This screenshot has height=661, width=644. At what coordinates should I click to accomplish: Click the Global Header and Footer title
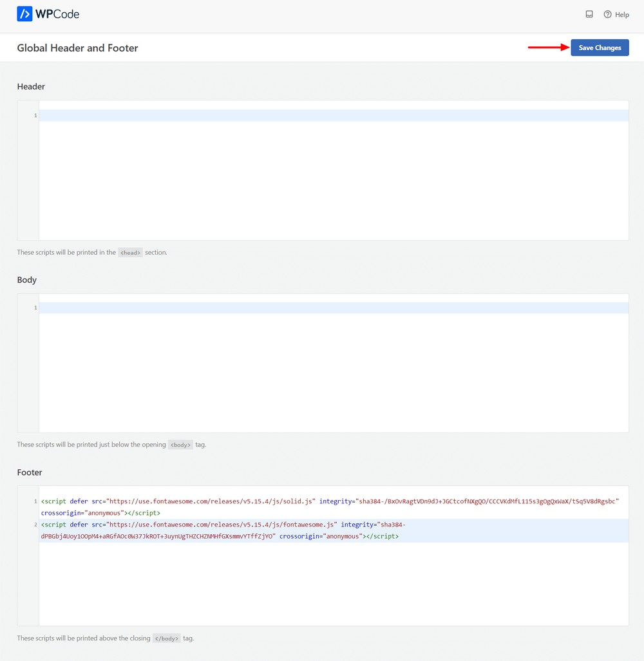click(x=77, y=48)
